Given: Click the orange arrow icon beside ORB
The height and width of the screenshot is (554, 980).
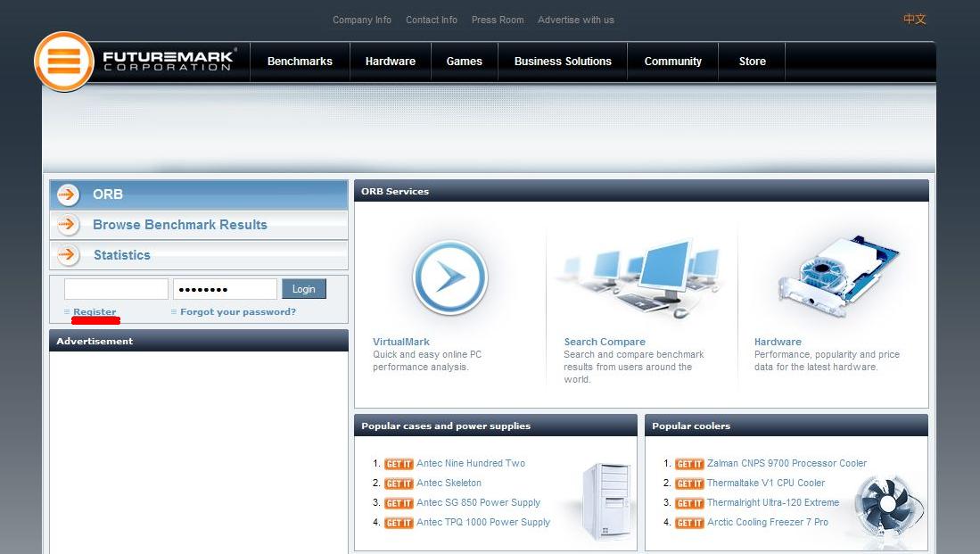Looking at the screenshot, I should click(x=69, y=194).
